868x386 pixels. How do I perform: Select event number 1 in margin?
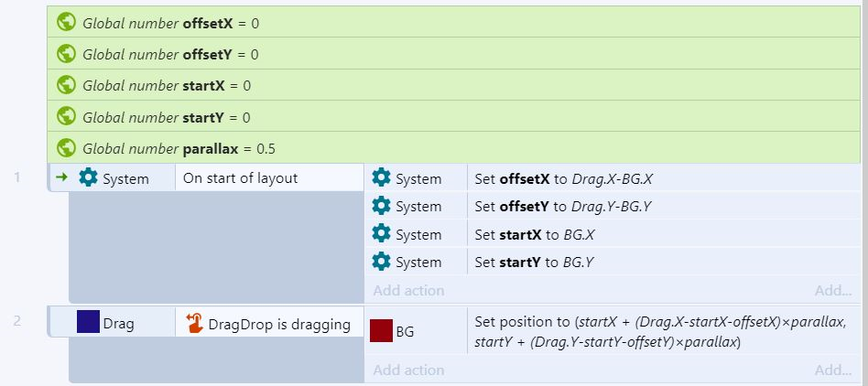click(x=17, y=177)
